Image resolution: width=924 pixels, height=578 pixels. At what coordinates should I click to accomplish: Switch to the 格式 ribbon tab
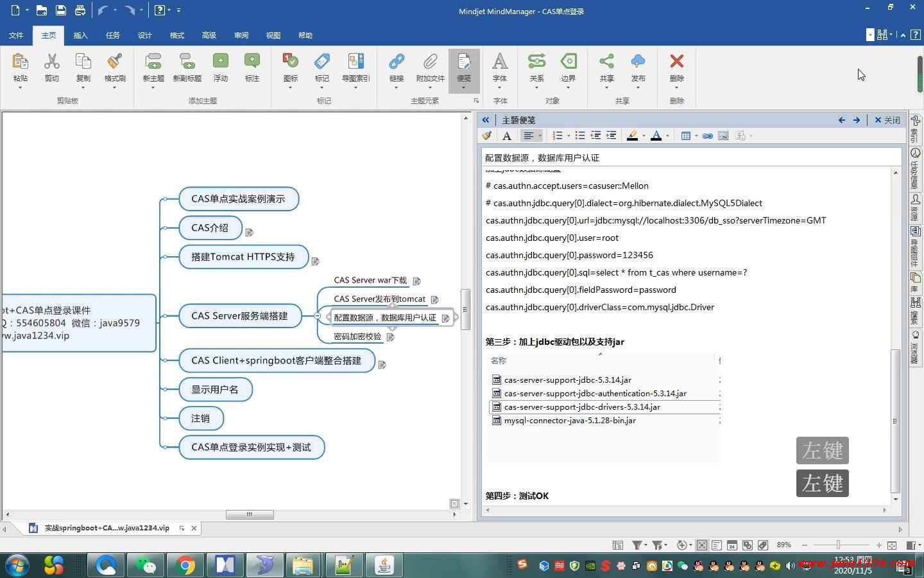click(177, 35)
